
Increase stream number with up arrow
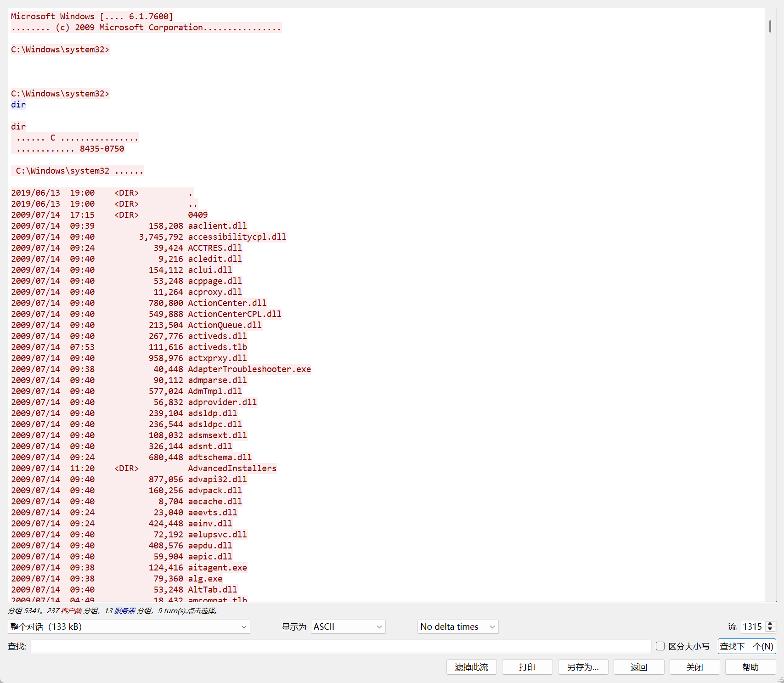[770, 624]
